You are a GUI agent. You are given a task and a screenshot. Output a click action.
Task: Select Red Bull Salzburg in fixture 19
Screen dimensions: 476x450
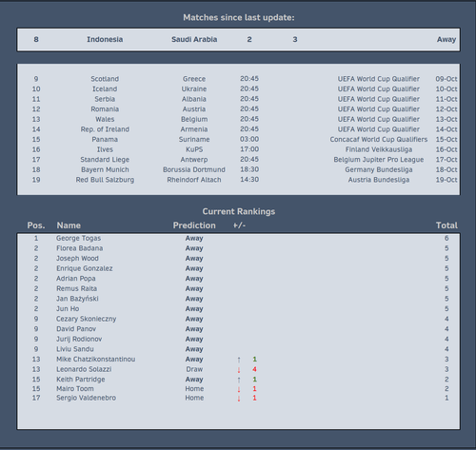(x=105, y=180)
